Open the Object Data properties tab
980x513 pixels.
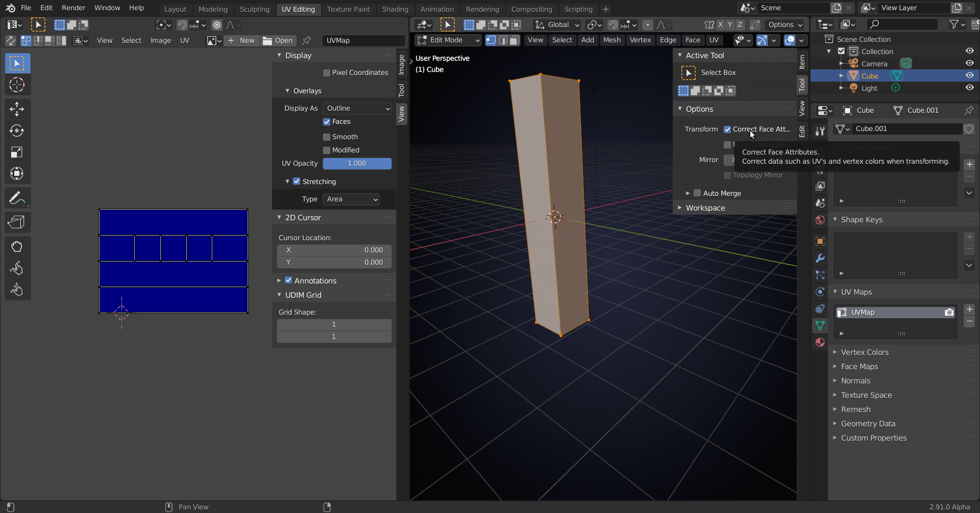pyautogui.click(x=820, y=325)
